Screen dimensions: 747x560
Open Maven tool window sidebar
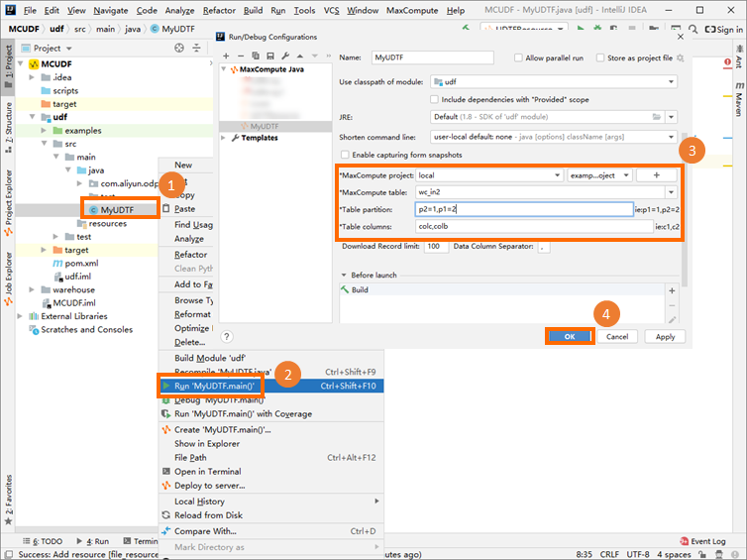(x=739, y=99)
